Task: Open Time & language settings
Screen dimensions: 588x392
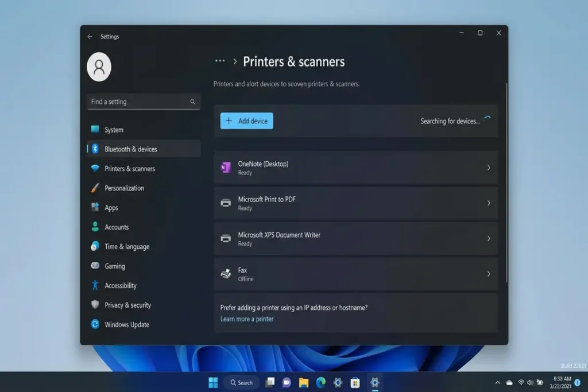Action: tap(144, 247)
